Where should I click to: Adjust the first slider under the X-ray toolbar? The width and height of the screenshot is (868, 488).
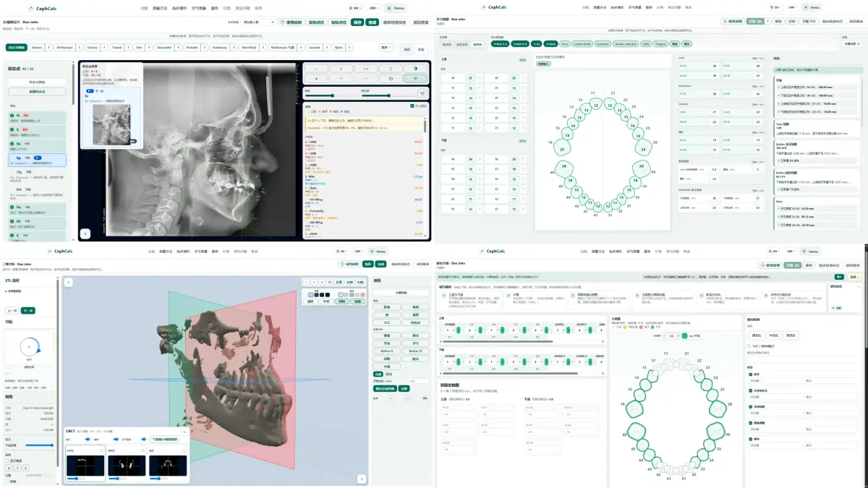point(331,95)
